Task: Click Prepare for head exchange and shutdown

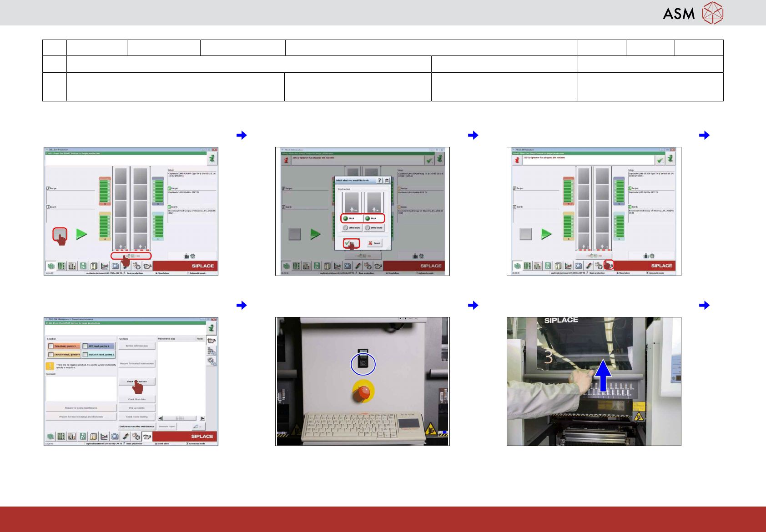Action: tap(81, 417)
